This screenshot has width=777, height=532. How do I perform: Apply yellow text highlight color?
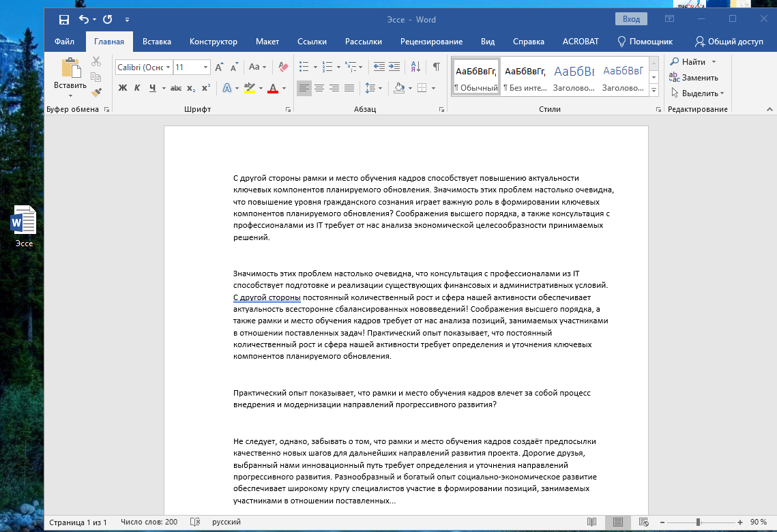point(250,88)
